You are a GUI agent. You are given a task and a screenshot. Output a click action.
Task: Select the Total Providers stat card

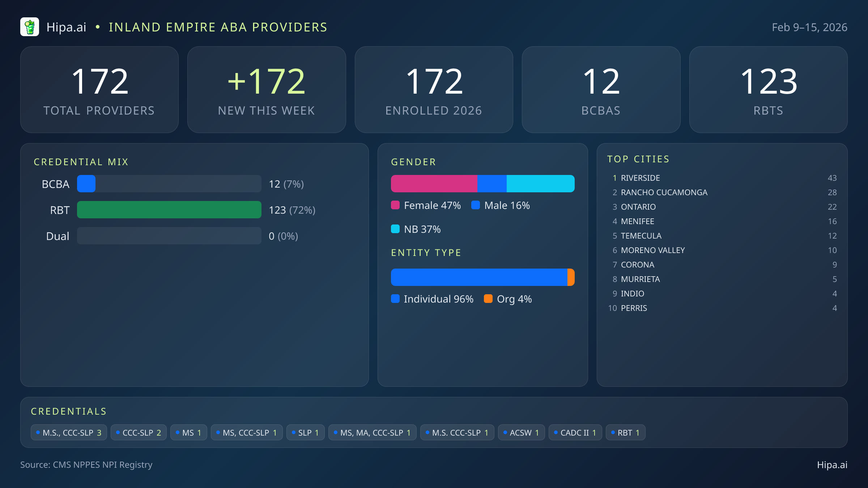tap(99, 89)
